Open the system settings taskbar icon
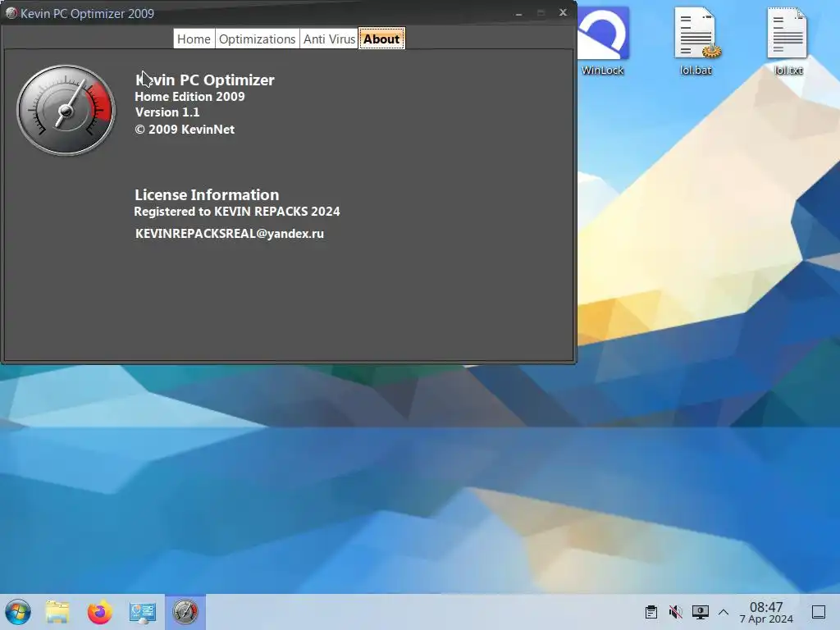The width and height of the screenshot is (840, 630). pos(143,612)
